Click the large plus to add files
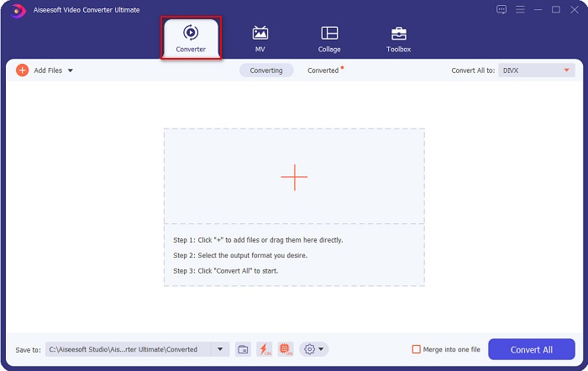Image resolution: width=588 pixels, height=371 pixels. (x=294, y=177)
